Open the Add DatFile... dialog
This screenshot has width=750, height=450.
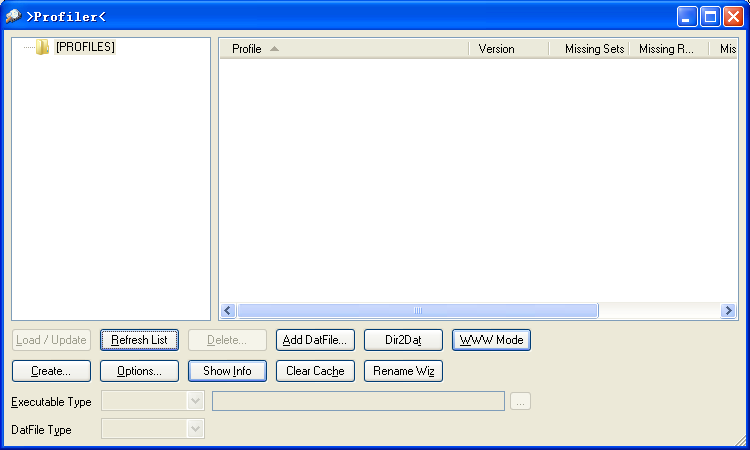click(x=315, y=340)
